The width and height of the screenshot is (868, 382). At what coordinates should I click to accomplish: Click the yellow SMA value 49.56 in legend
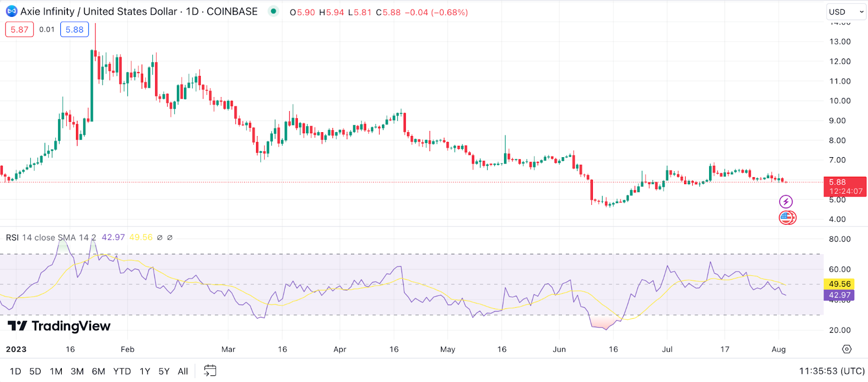(141, 237)
